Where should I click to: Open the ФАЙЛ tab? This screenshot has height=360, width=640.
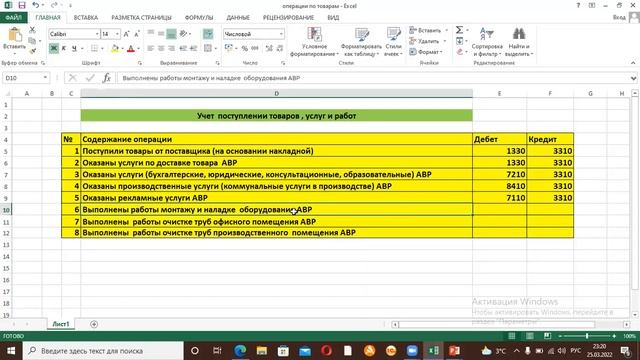coord(13,18)
